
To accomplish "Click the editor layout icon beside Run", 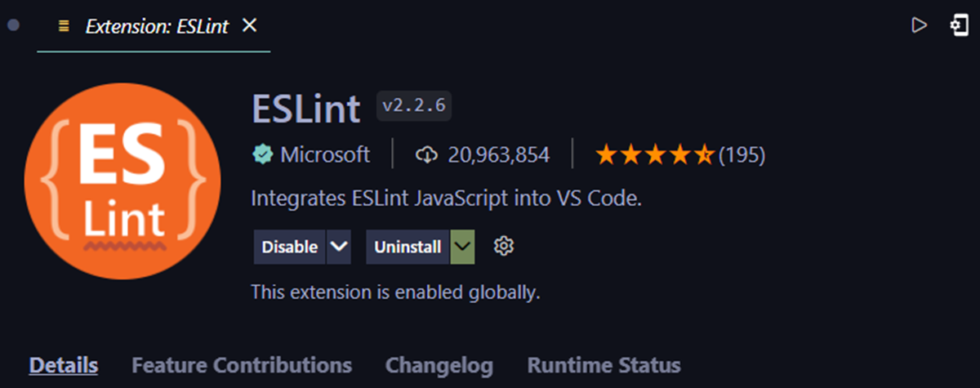I will point(959,26).
